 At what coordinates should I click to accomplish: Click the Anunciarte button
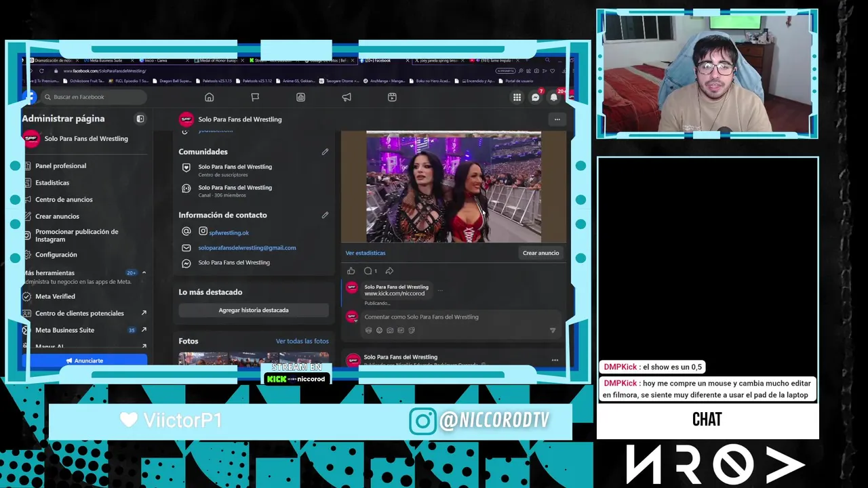[85, 361]
